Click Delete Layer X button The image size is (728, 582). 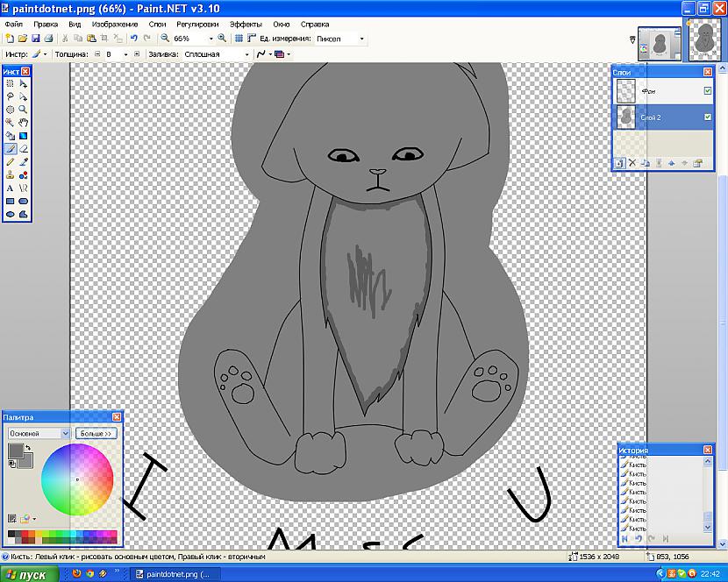pyautogui.click(x=632, y=163)
